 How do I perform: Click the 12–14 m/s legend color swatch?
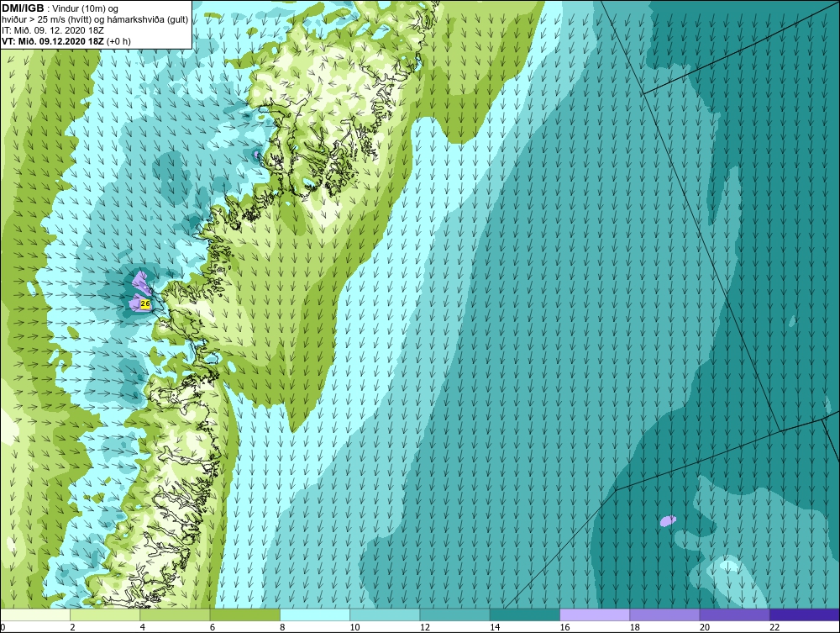(x=454, y=615)
